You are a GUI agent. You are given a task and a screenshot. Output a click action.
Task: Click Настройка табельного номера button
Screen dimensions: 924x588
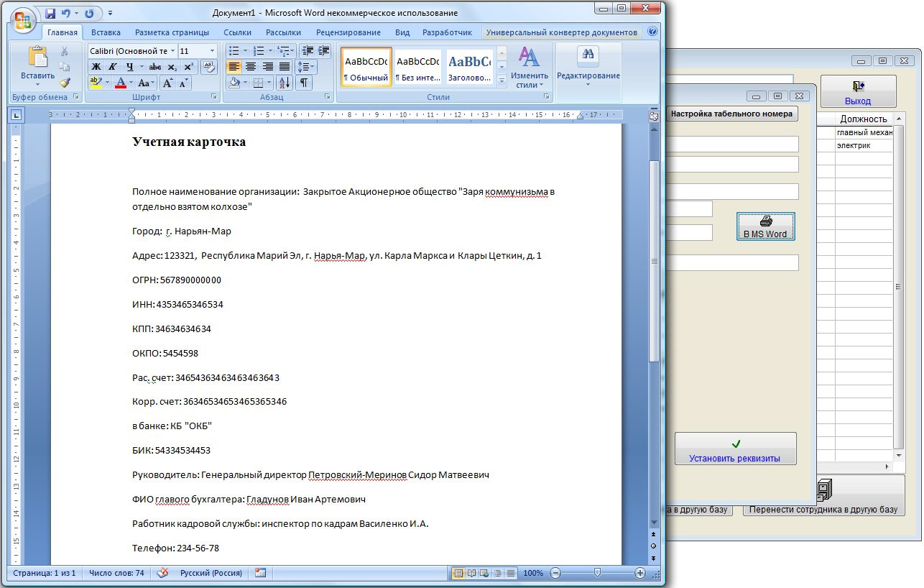point(731,114)
